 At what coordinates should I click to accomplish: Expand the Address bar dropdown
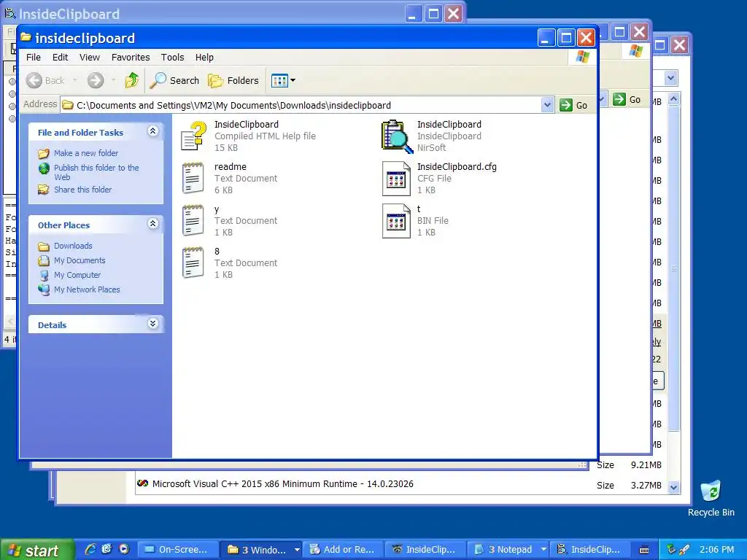(547, 105)
